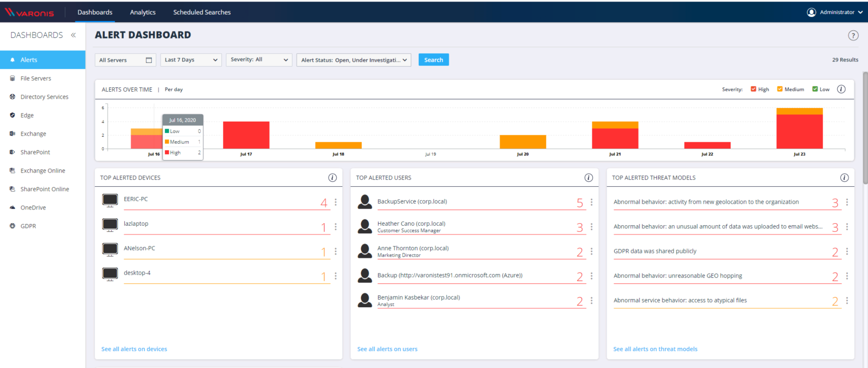Open three-dot menu for GDPR data shared publicly
868x368 pixels.
tap(847, 251)
